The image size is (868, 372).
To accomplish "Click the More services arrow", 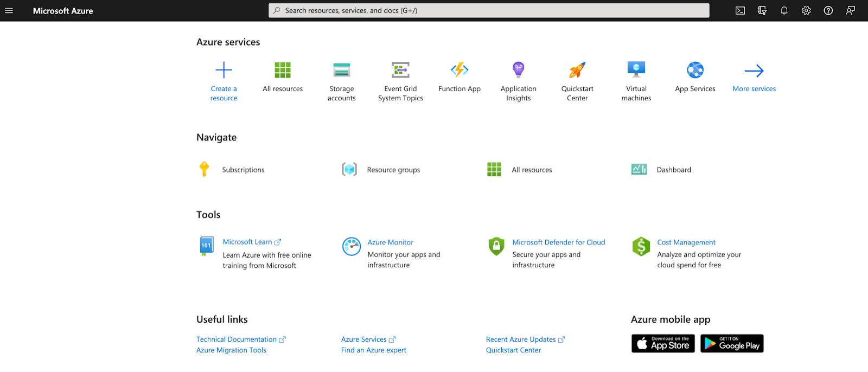I will [x=754, y=70].
